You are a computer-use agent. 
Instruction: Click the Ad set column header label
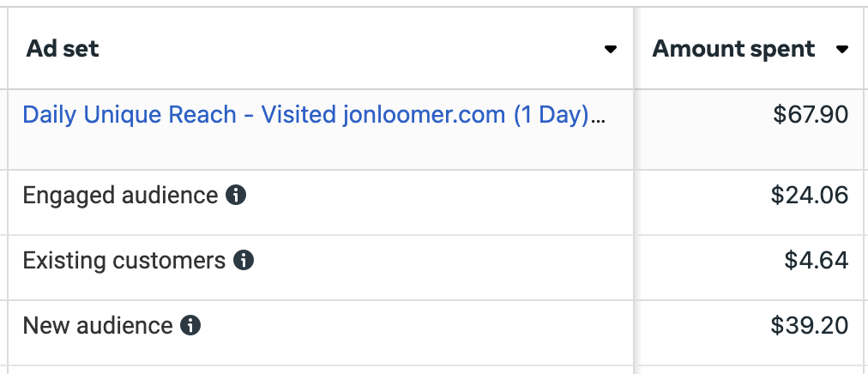[63, 49]
